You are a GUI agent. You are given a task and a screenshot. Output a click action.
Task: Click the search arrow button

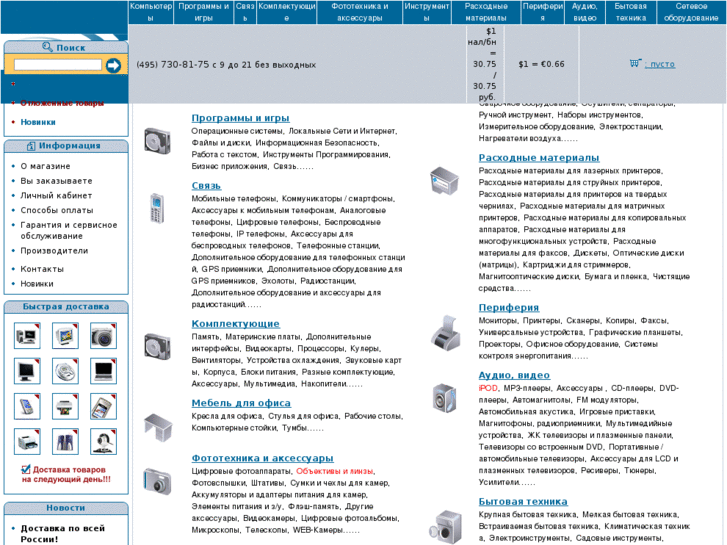coord(113,65)
